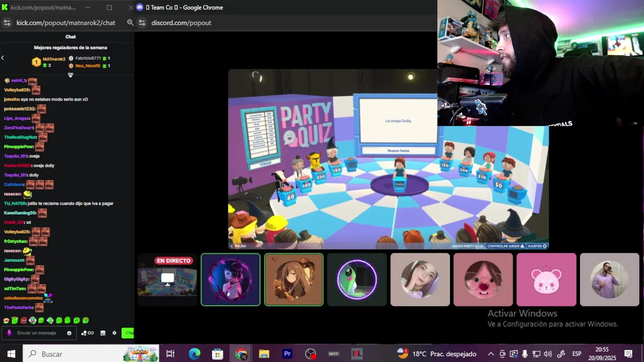The width and height of the screenshot is (644, 362).
Task: Click the purple microphone icon in chat input
Action: coord(9,333)
